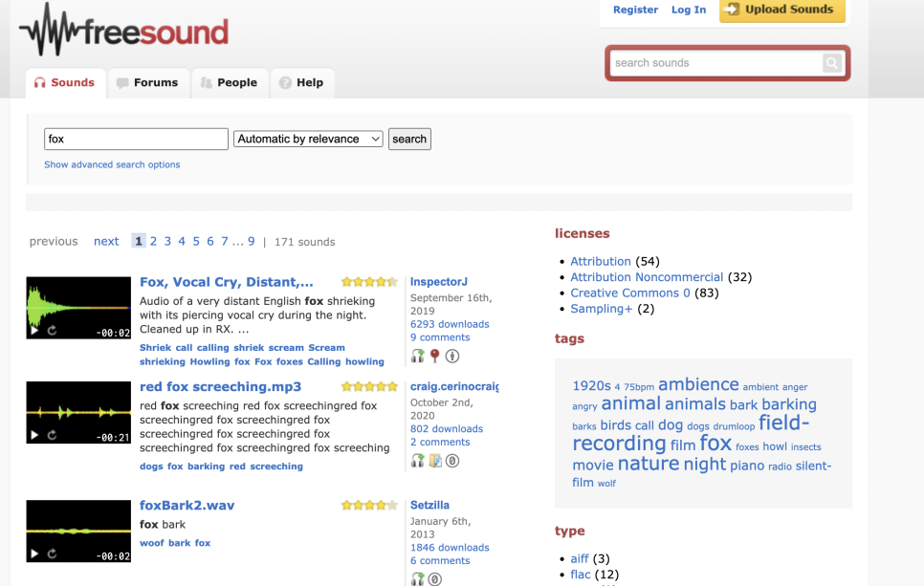View 9 comments on Fox Vocal Cry
924x586 pixels.
(x=440, y=337)
